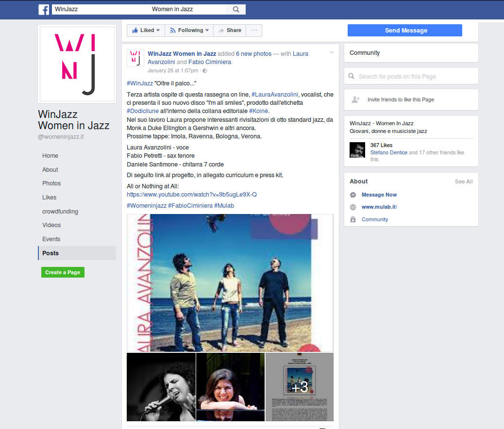Click the globe icon beside www.mulab.it
The image size is (504, 429).
coord(353,207)
